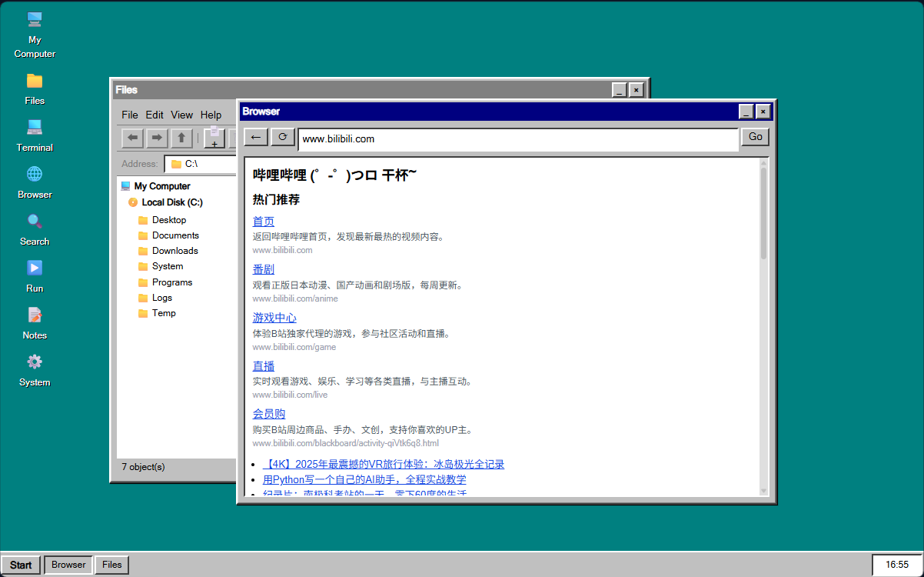The width and height of the screenshot is (924, 577).
Task: Click the www.bilibili.com/live URL text
Action: coord(290,395)
